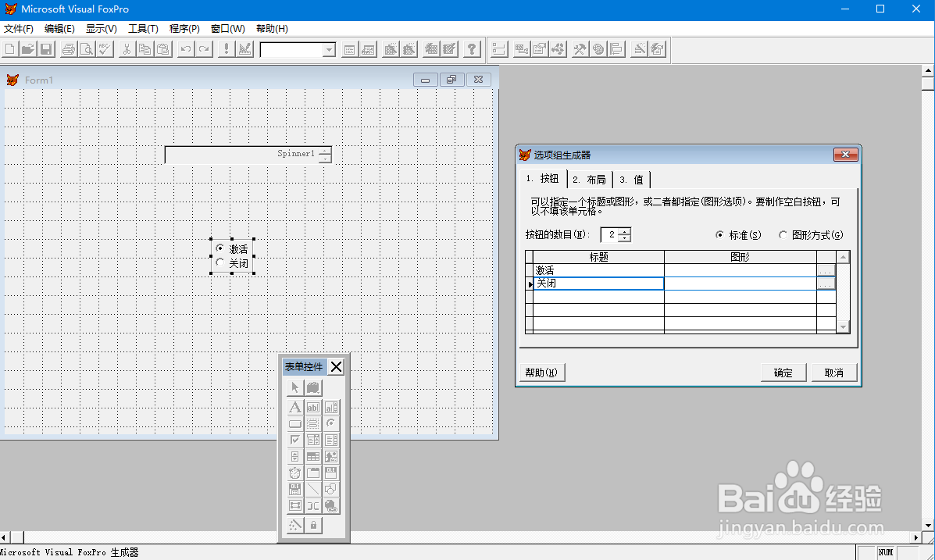Viewport: 935px width, 560px height.
Task: Select the 标准(S) radio button
Action: (719, 235)
